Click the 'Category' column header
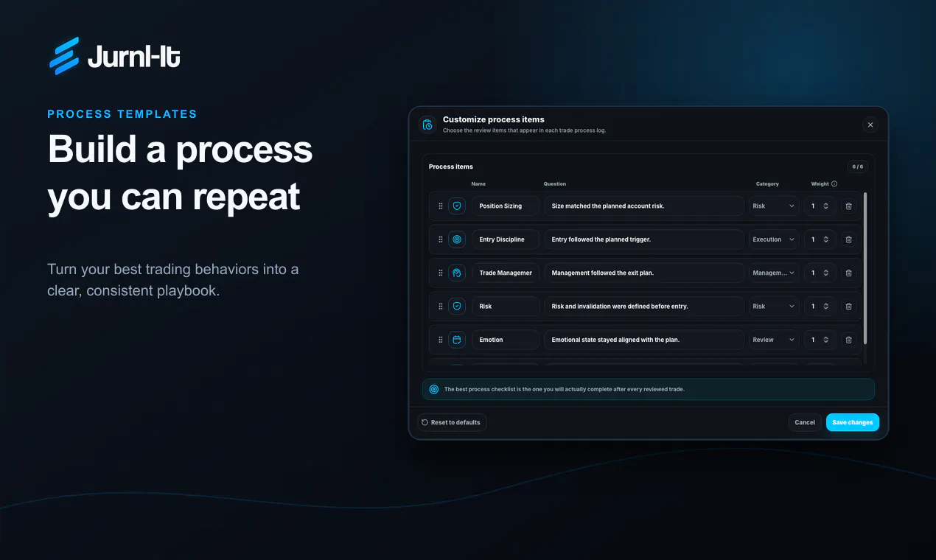This screenshot has height=560, width=936. [x=767, y=184]
